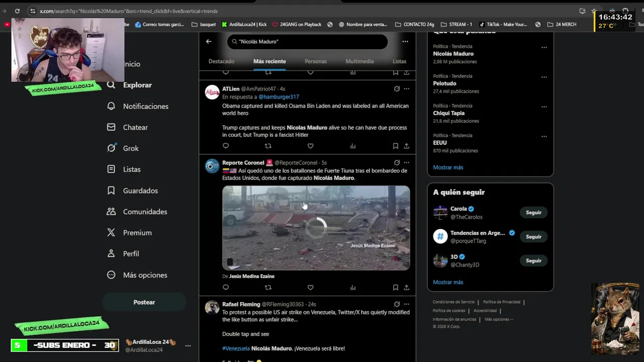644x362 pixels.
Task: Open options for Pelotudo trend
Action: point(544,77)
